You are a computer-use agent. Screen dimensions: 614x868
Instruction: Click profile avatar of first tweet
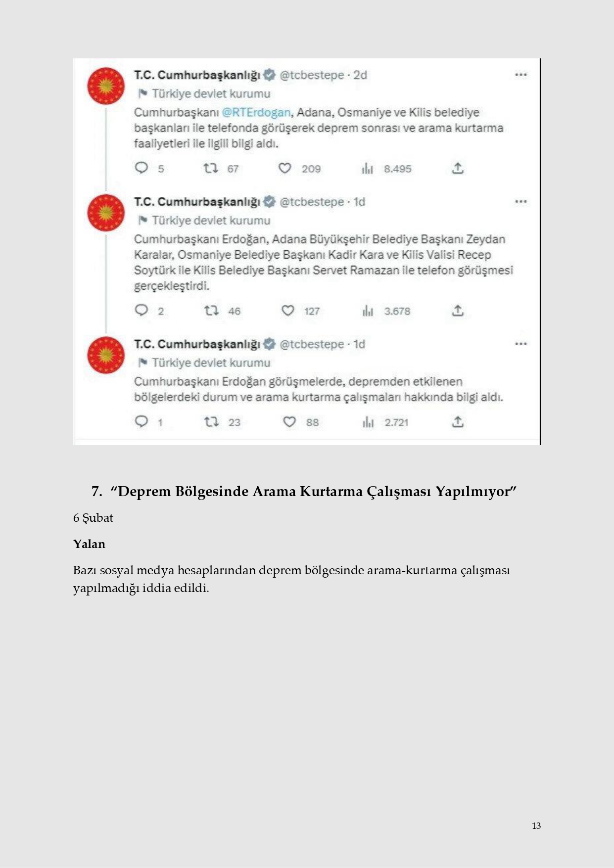click(106, 86)
